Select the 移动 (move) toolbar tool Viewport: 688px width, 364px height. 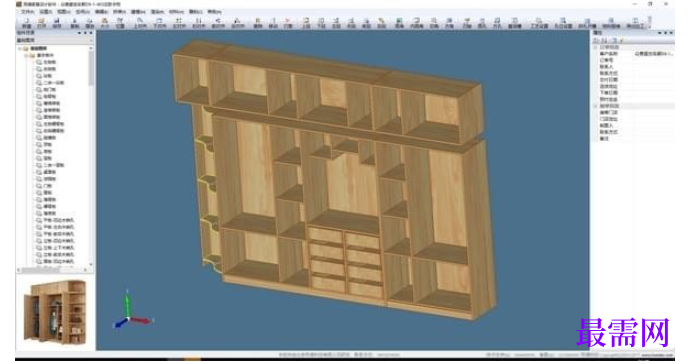point(273,23)
